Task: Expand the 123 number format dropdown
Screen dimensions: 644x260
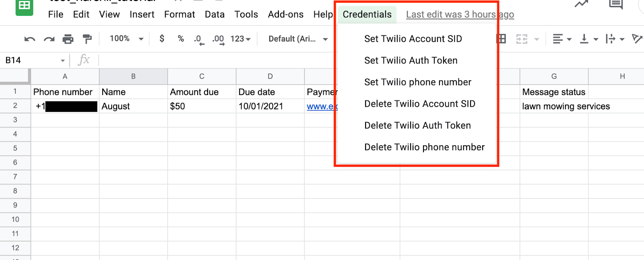Action: [x=240, y=39]
